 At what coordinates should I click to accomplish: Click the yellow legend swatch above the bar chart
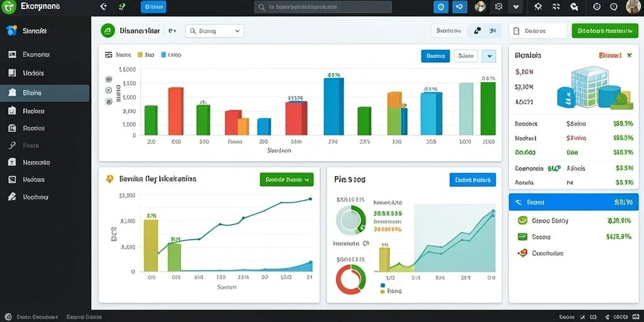pos(140,55)
